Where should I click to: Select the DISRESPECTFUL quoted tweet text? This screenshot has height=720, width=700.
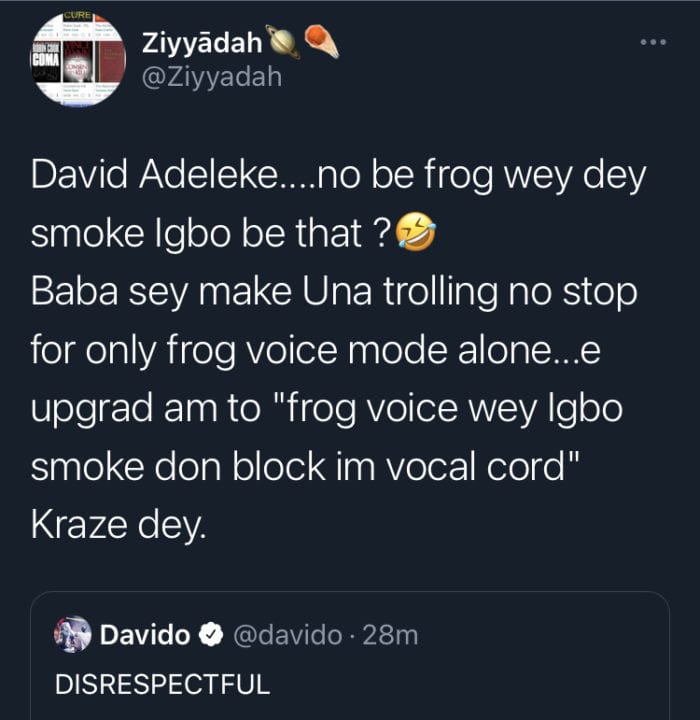pos(163,684)
